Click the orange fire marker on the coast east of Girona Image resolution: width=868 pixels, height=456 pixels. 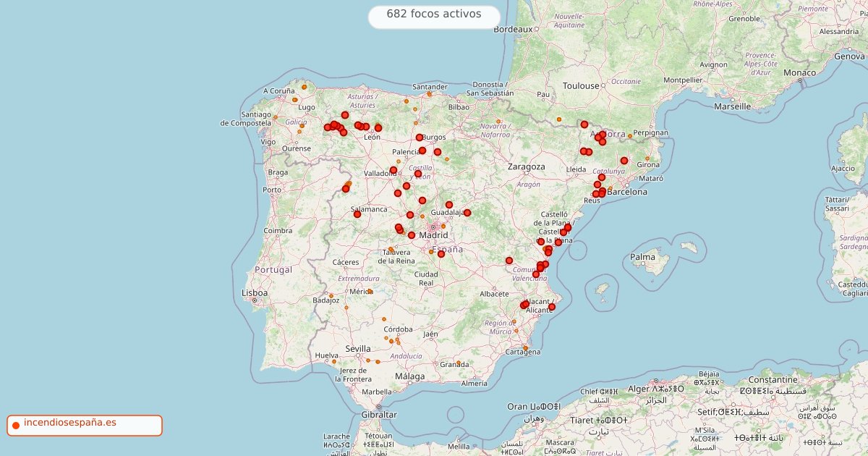point(647,158)
